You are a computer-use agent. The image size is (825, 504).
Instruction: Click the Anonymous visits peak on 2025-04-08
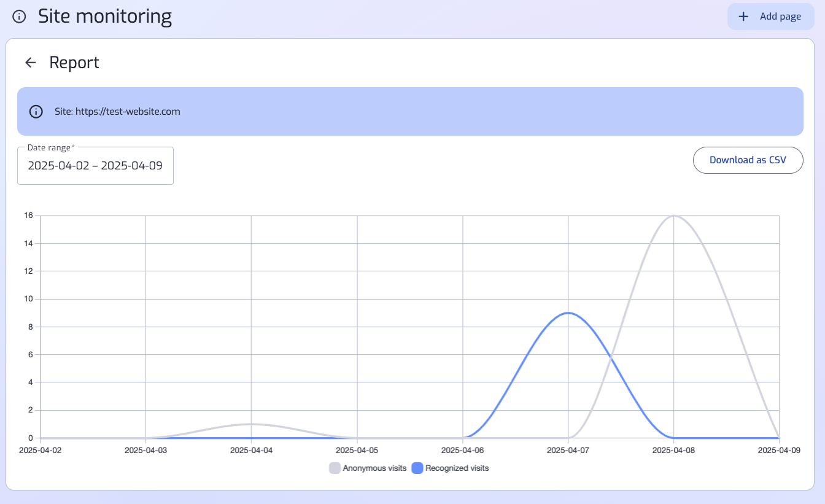[674, 215]
